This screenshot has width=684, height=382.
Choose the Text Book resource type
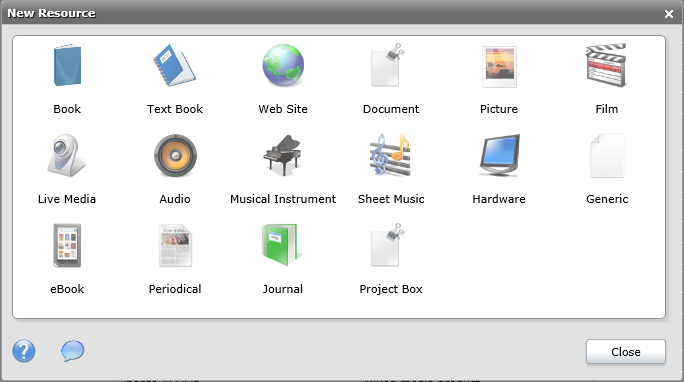click(x=174, y=65)
